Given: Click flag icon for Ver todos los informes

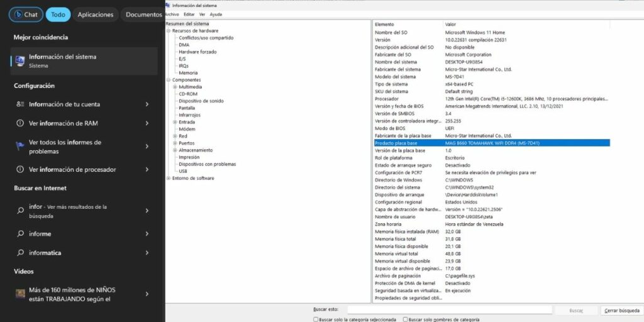Looking at the screenshot, I should [20, 147].
